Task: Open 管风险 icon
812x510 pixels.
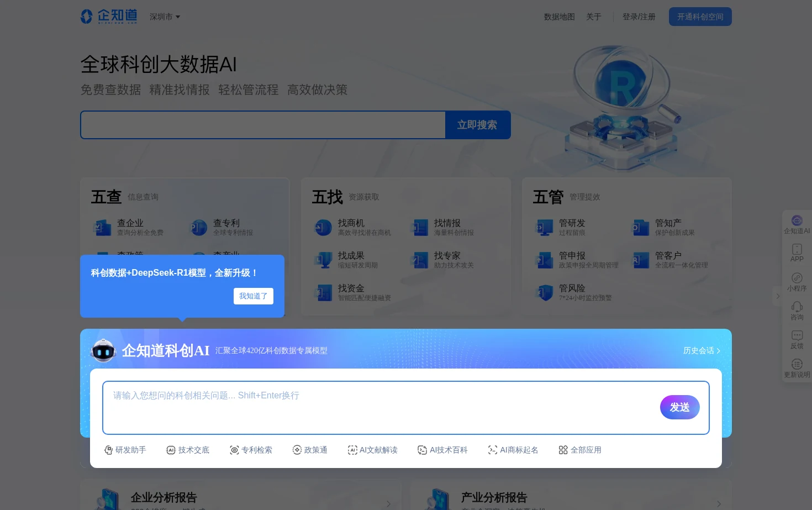Action: [544, 292]
